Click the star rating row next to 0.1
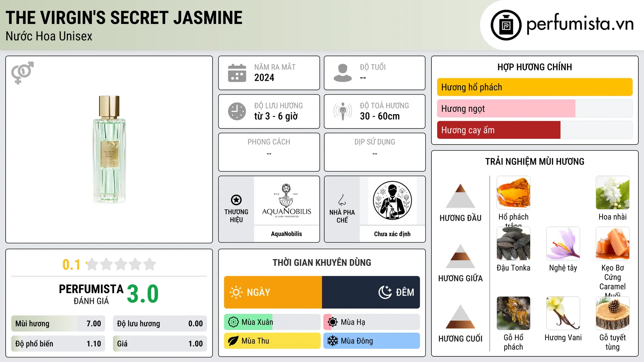This screenshot has height=362, width=644. tap(121, 264)
